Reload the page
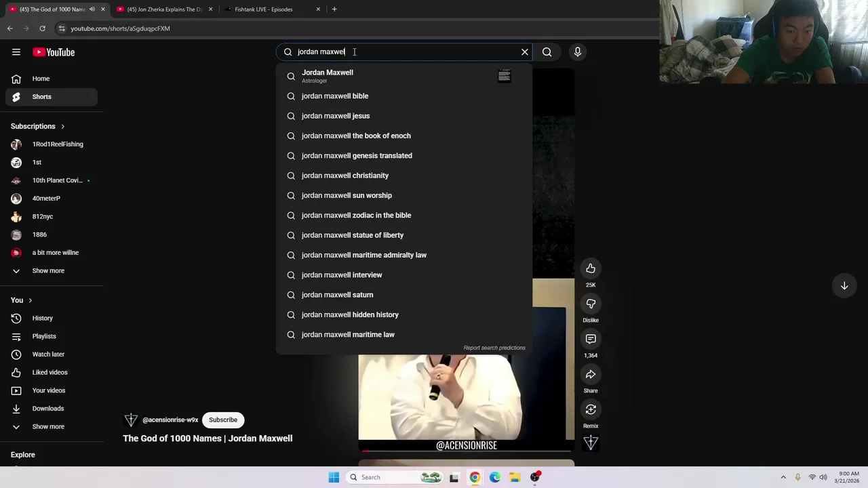 coord(42,28)
